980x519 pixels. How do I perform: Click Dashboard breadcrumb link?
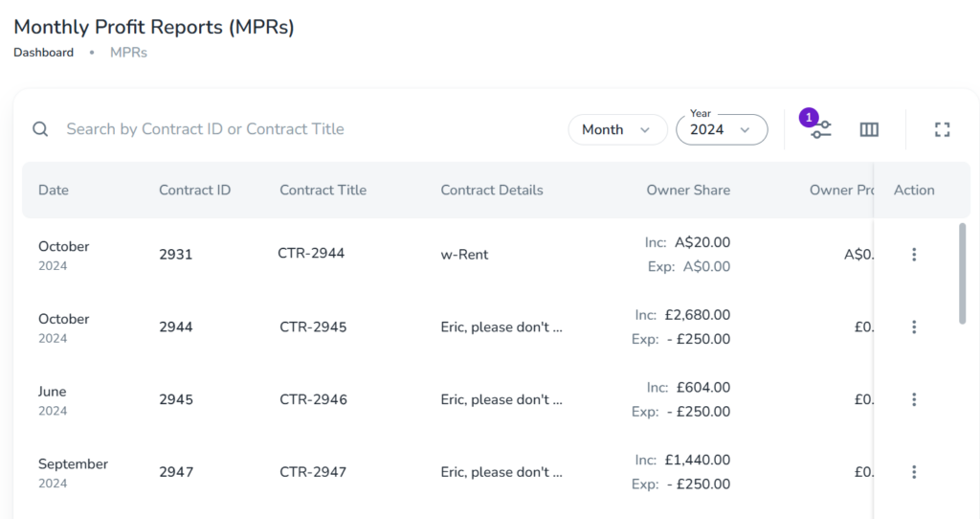point(43,53)
